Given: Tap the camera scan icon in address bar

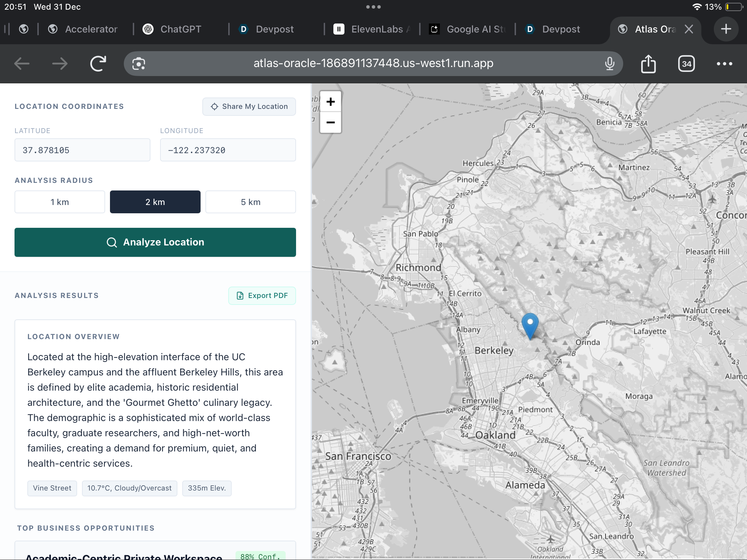Looking at the screenshot, I should click(139, 64).
